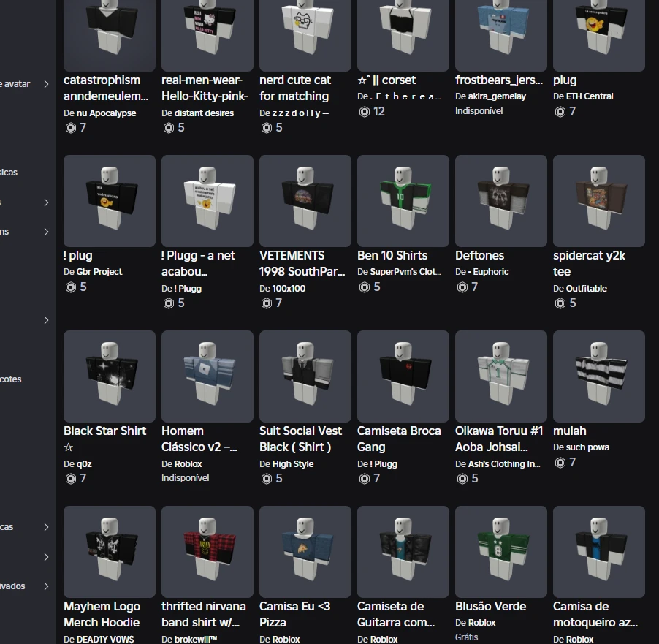Open the thrifted nirvana band shirt thumbnail

207,551
